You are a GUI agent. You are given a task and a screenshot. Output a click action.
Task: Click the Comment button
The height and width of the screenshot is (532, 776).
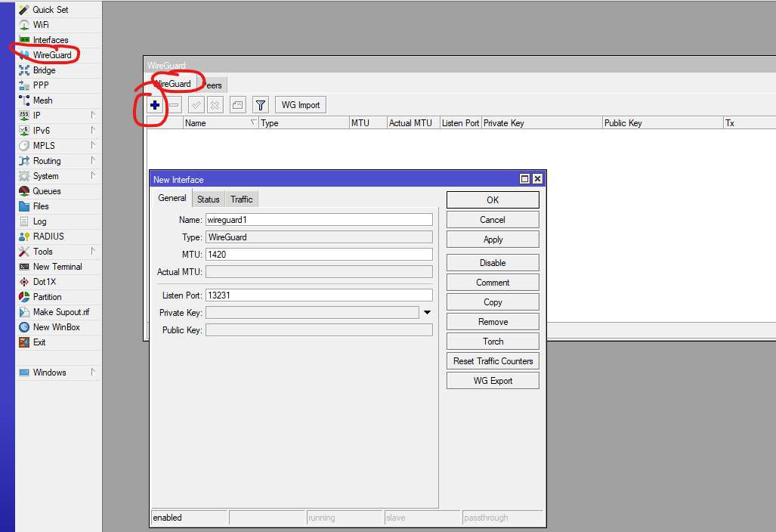[x=493, y=283]
